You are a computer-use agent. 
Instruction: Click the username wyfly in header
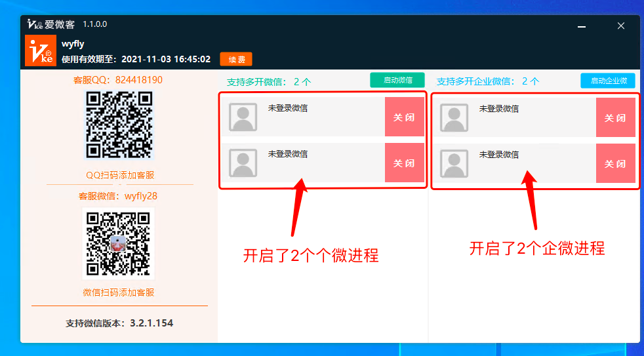tap(73, 44)
